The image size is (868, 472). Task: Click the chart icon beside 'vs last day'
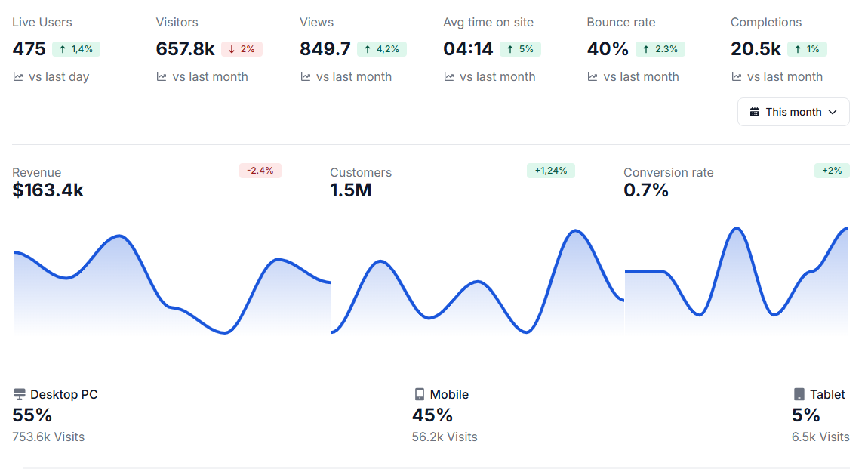click(x=17, y=76)
